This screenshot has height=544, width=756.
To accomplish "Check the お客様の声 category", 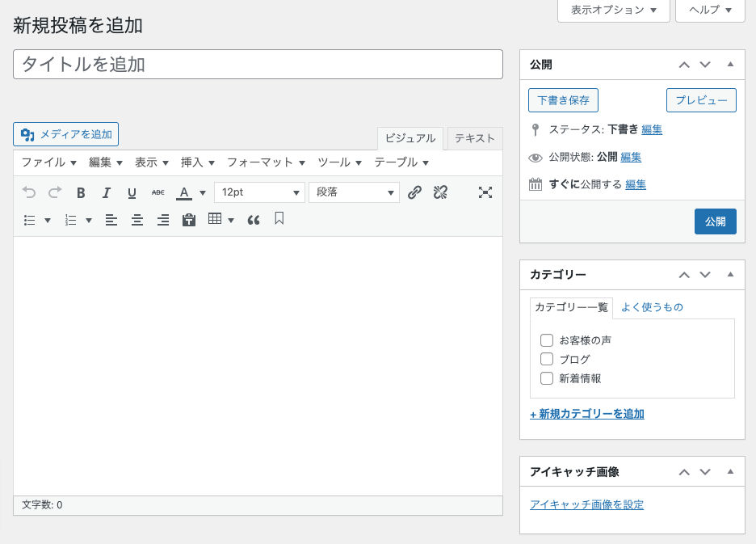I will coord(547,340).
